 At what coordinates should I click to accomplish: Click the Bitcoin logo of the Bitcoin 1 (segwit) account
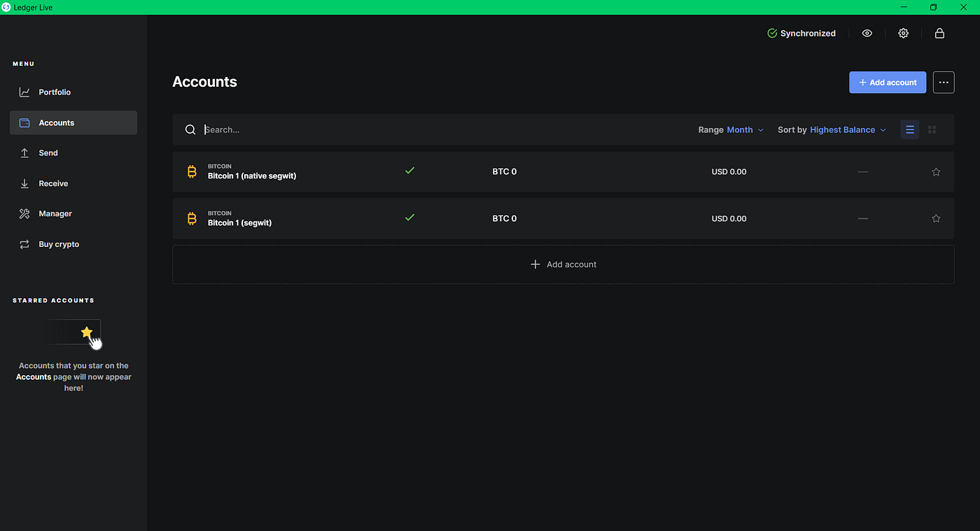192,219
